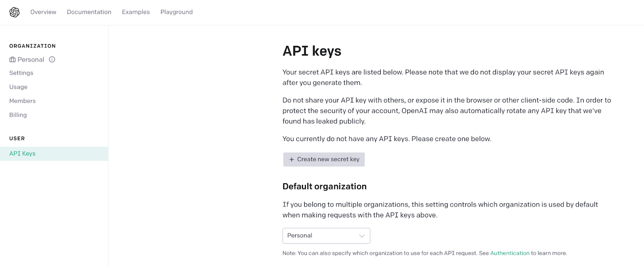The width and height of the screenshot is (644, 266).
Task: Open the Members section
Action: pos(23,101)
